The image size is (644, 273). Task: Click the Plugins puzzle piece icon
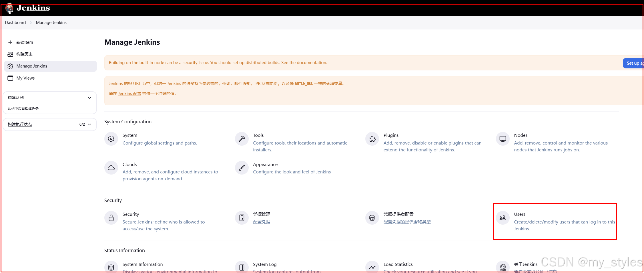pyautogui.click(x=372, y=139)
